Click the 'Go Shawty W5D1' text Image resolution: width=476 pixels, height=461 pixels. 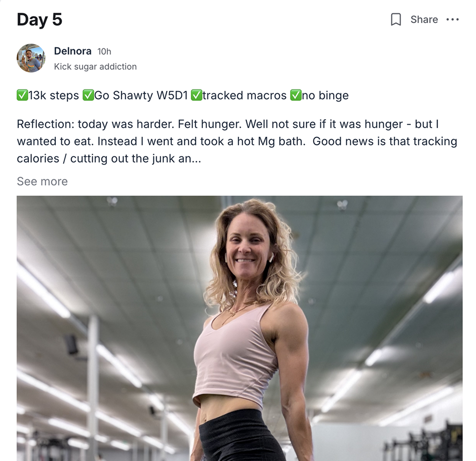point(141,95)
